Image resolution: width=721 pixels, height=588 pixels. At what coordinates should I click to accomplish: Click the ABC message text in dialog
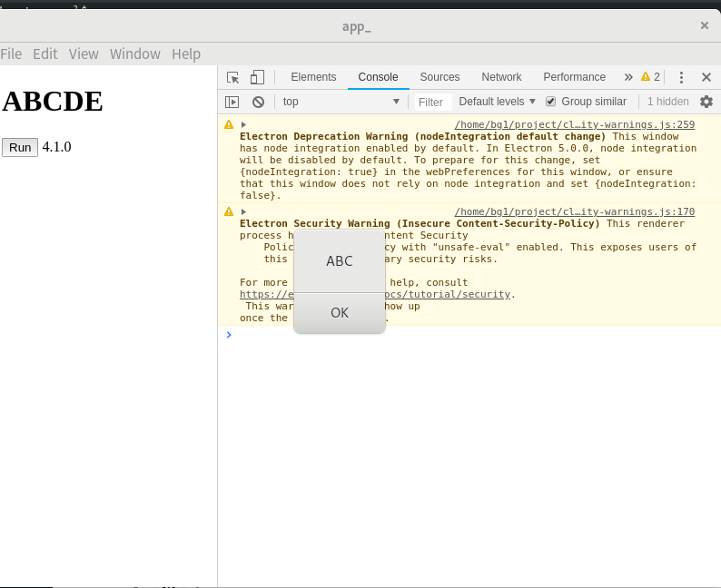(x=340, y=261)
